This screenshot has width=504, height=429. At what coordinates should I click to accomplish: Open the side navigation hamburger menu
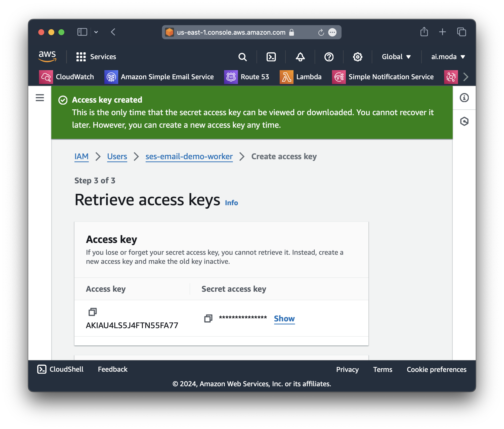[x=40, y=98]
